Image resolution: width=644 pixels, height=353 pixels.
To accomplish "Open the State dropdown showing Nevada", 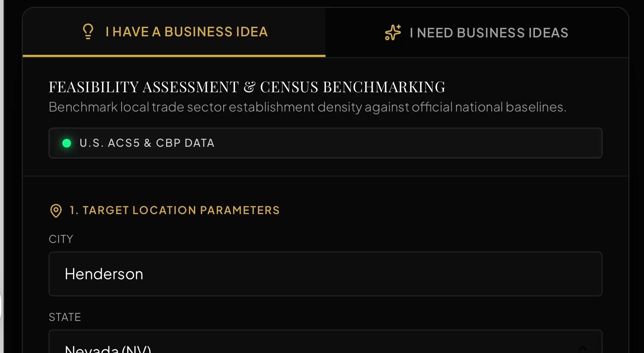I will click(325, 342).
